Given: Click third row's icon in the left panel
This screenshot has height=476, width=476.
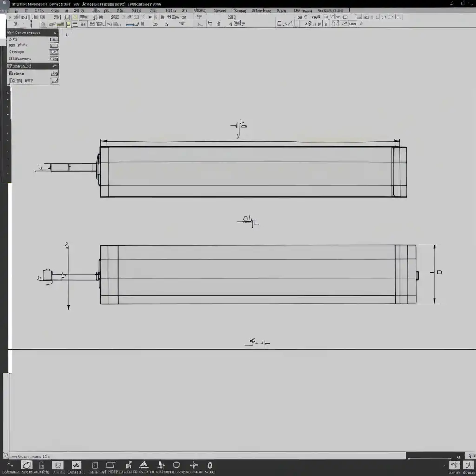Looking at the screenshot, I should point(54,52).
